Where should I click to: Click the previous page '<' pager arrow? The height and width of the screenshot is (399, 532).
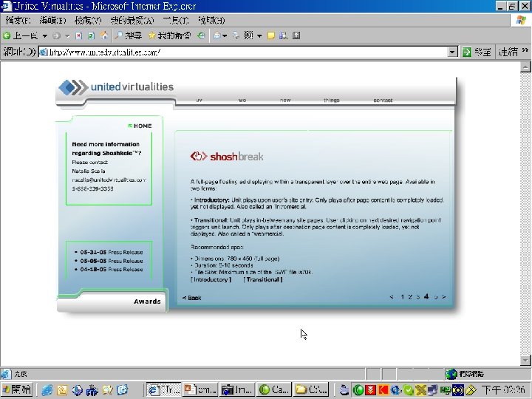[392, 297]
